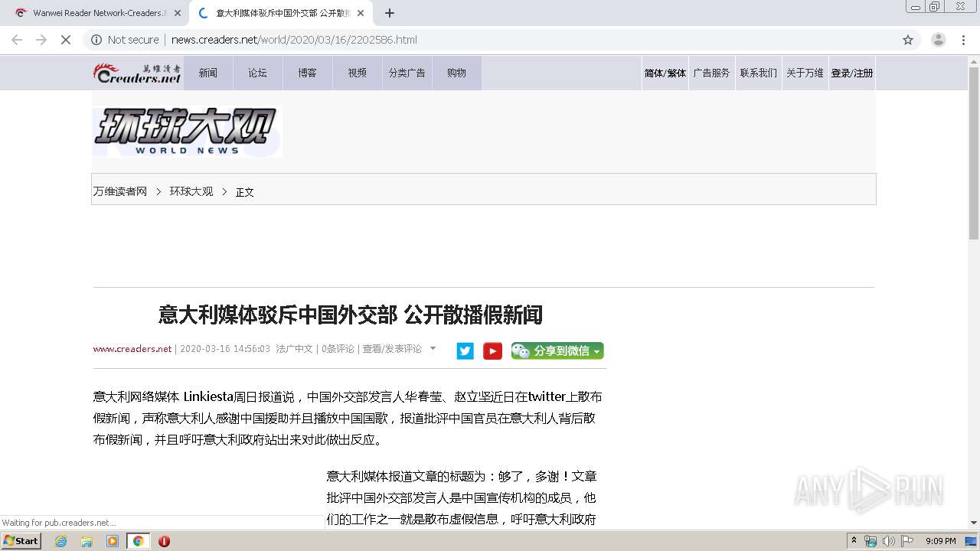
Task: Close the Wanwei Reader Network tab
Action: point(178,13)
